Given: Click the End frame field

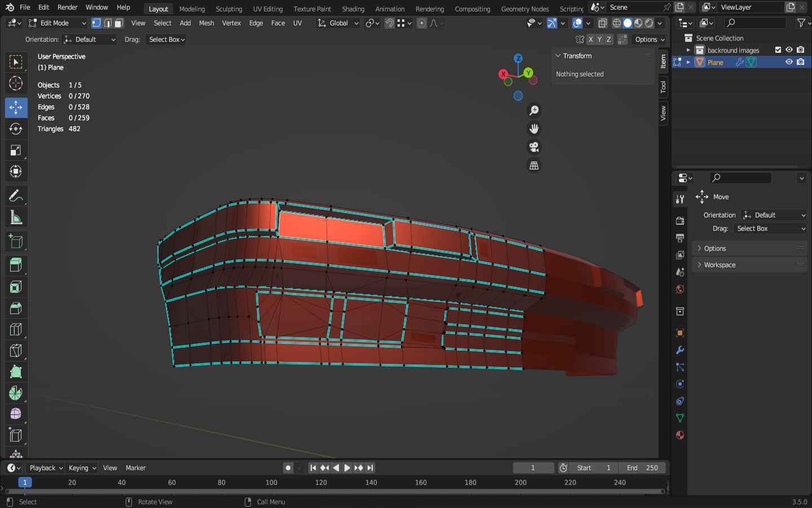Looking at the screenshot, I should 642,468.
